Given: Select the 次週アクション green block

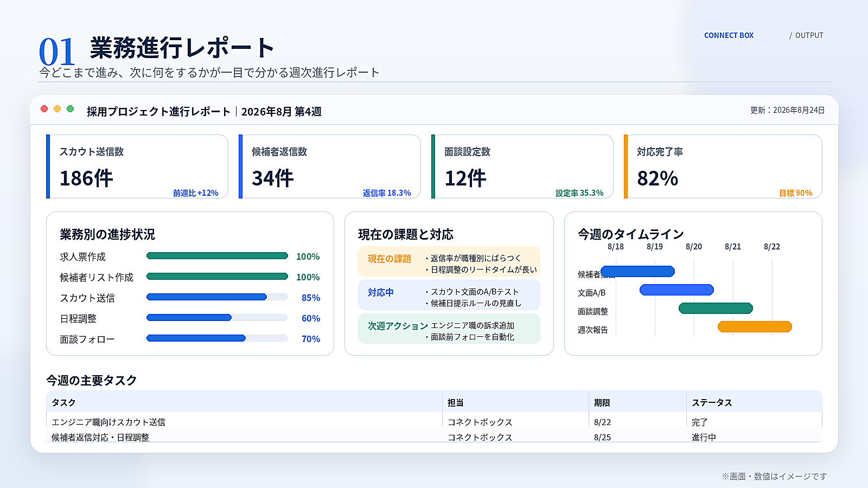Looking at the screenshot, I should 449,329.
